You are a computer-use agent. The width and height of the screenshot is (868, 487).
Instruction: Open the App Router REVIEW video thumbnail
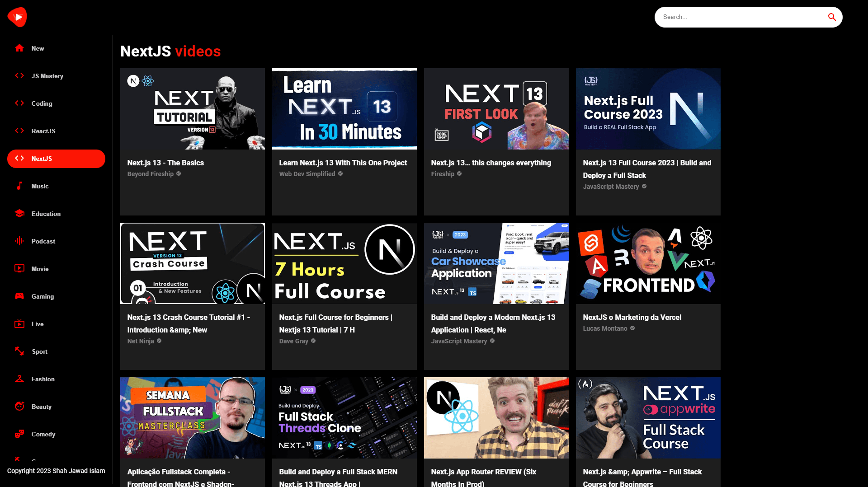point(496,418)
